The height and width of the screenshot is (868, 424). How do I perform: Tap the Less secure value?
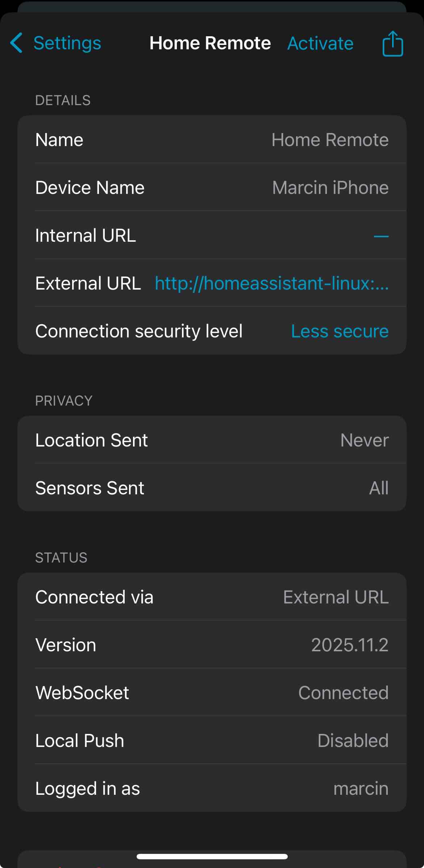(340, 331)
